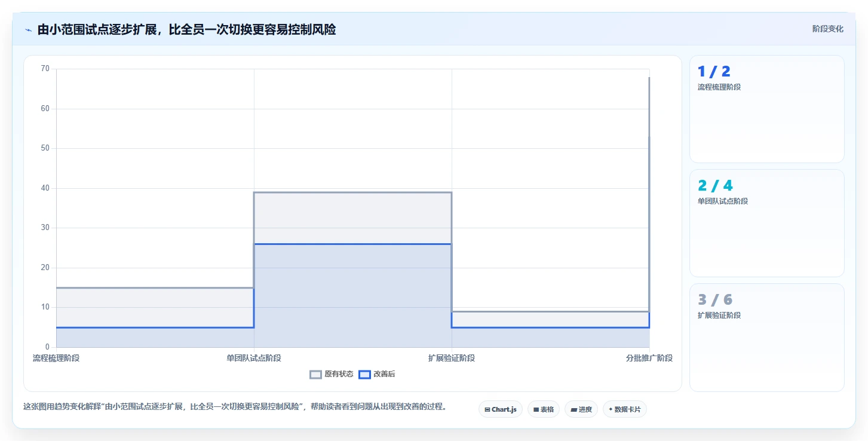Click the 分批推广阶段 x-axis label

(649, 359)
